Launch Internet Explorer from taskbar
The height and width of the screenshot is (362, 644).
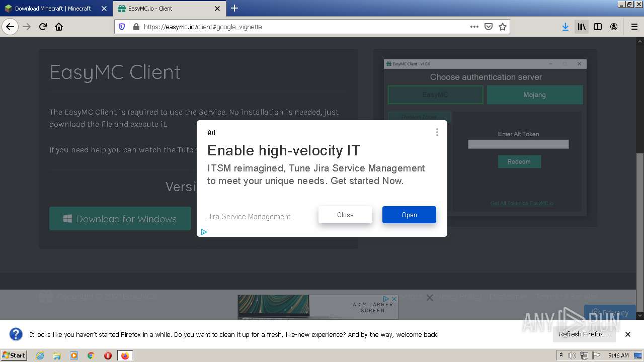coord(40,355)
